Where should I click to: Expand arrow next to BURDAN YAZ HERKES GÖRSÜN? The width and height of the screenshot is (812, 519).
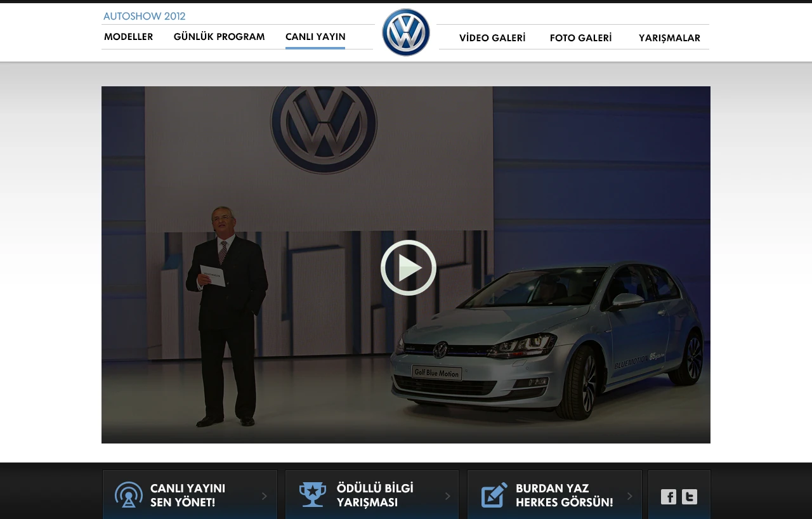point(629,496)
